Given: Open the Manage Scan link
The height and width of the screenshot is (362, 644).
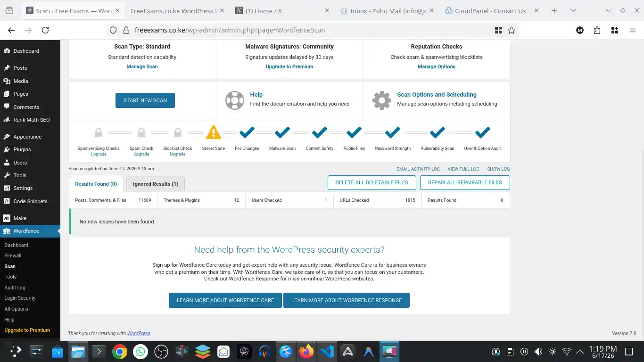Looking at the screenshot, I should click(142, 66).
